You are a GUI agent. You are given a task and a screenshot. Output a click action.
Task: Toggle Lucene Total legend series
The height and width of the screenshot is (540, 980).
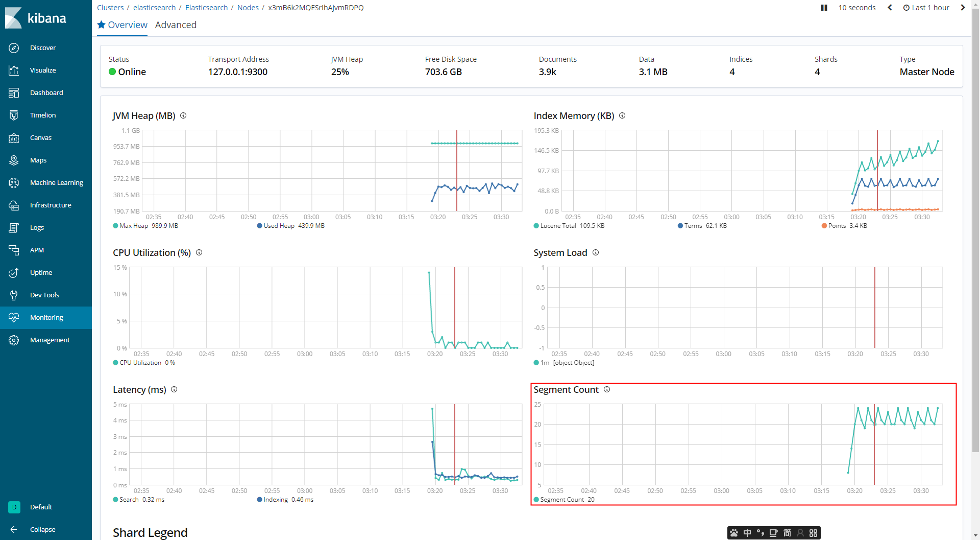point(569,226)
